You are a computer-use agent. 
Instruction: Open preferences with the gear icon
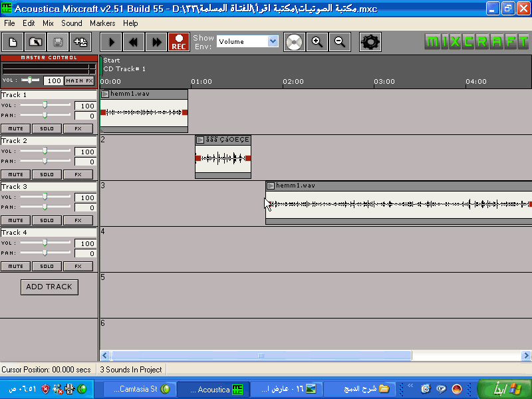pyautogui.click(x=370, y=42)
